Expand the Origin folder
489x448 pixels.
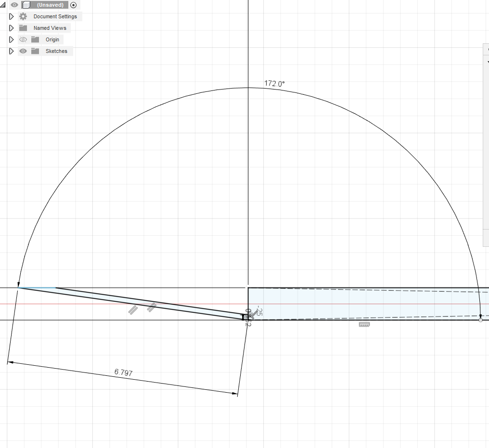coord(11,39)
